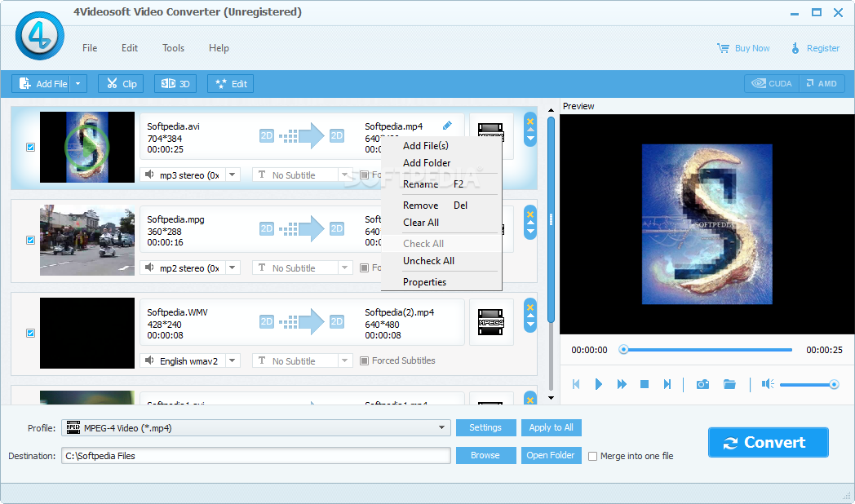Select the Softpedia.WMV black thumbnail
Screen dimensions: 855x504
coord(87,333)
